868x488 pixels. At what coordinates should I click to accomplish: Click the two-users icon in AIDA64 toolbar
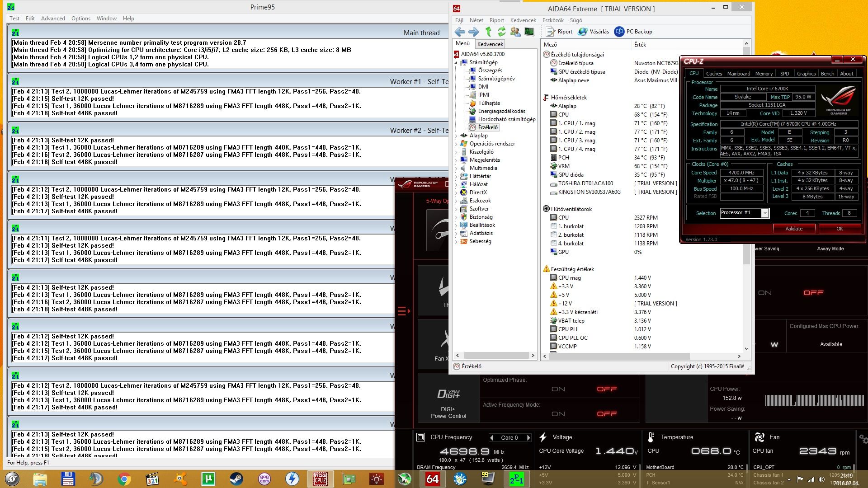pyautogui.click(x=515, y=32)
